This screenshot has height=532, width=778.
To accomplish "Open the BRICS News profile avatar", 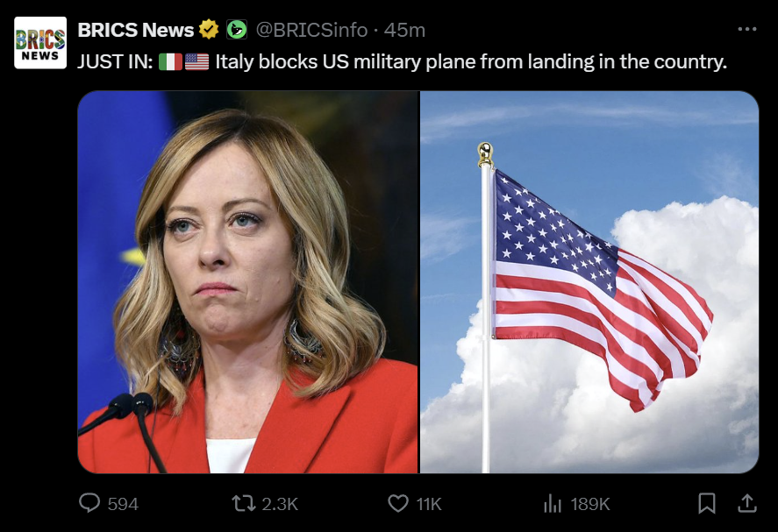I will 40,43.
